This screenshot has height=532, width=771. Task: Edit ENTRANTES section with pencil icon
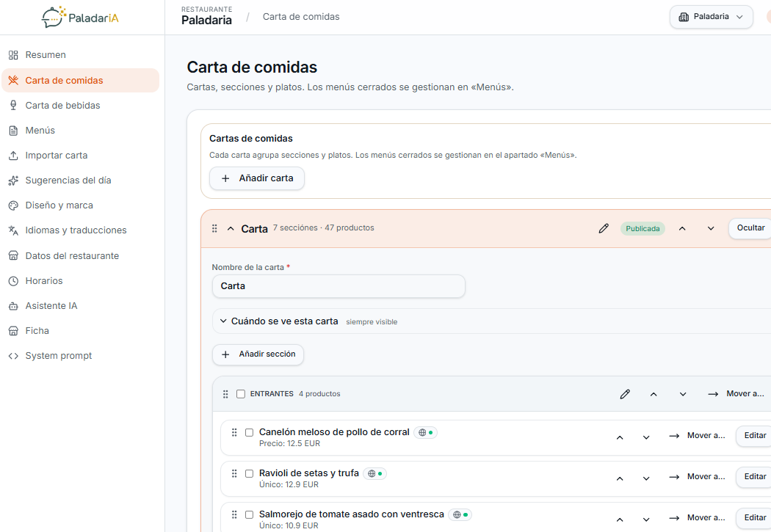click(625, 394)
